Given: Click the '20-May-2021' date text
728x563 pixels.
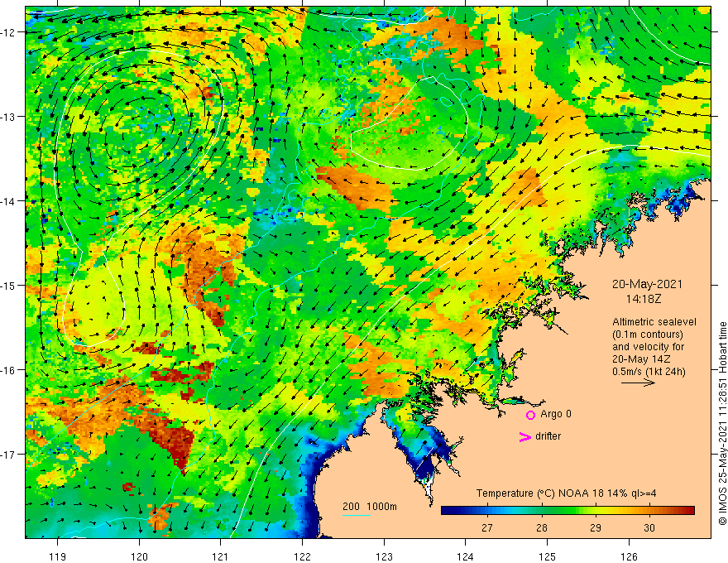Looking at the screenshot, I should [647, 284].
